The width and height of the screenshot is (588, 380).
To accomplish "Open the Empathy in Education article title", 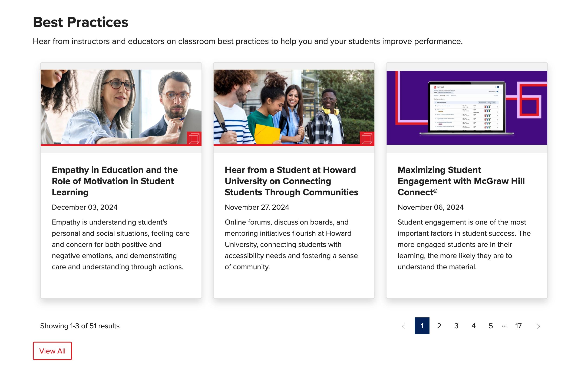I will [x=115, y=181].
